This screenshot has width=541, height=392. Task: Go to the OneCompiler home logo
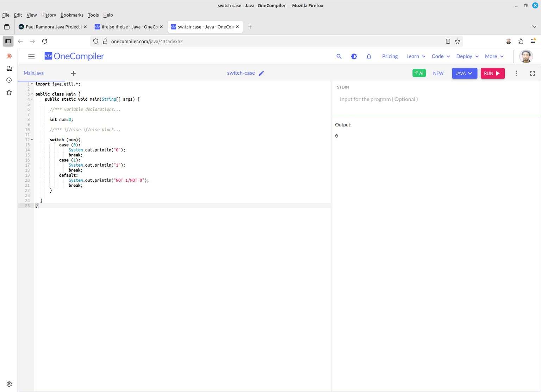tap(74, 56)
